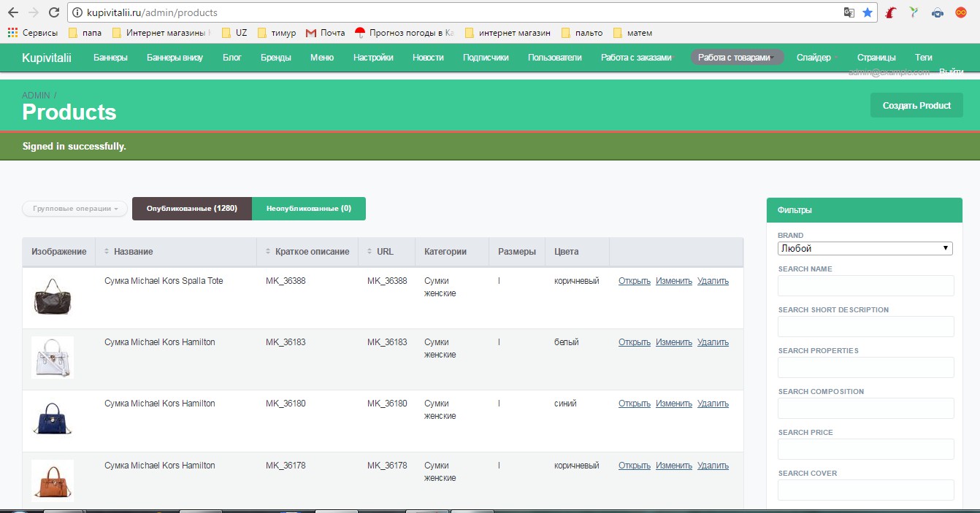
Task: Click the blue bookmark star
Action: click(867, 12)
